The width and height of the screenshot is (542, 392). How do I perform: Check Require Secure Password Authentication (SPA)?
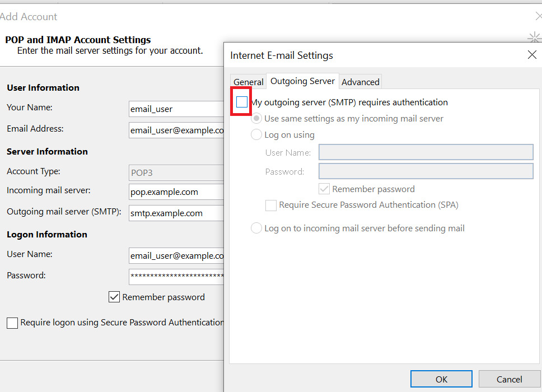(x=270, y=205)
